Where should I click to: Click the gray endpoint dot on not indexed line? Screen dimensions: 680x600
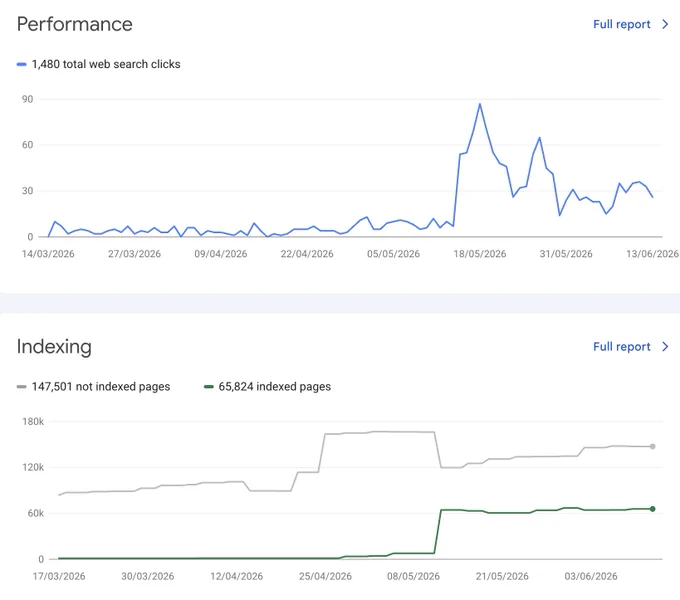coord(652,447)
